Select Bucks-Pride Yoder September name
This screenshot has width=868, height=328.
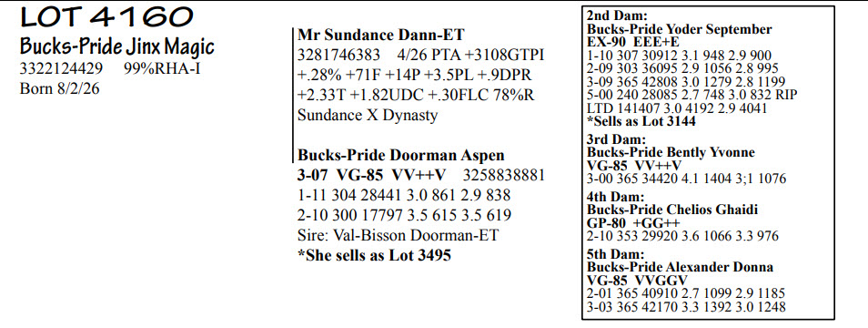point(680,29)
